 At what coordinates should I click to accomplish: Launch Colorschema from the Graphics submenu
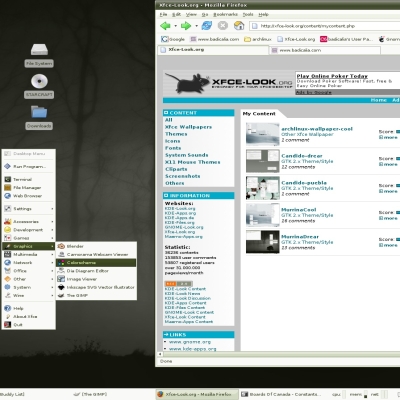tap(96, 263)
